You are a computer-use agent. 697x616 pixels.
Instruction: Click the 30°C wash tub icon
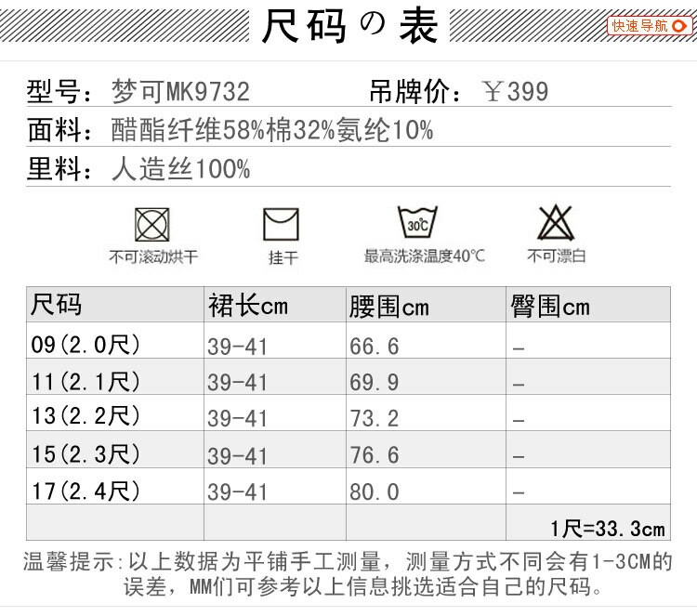(x=417, y=223)
